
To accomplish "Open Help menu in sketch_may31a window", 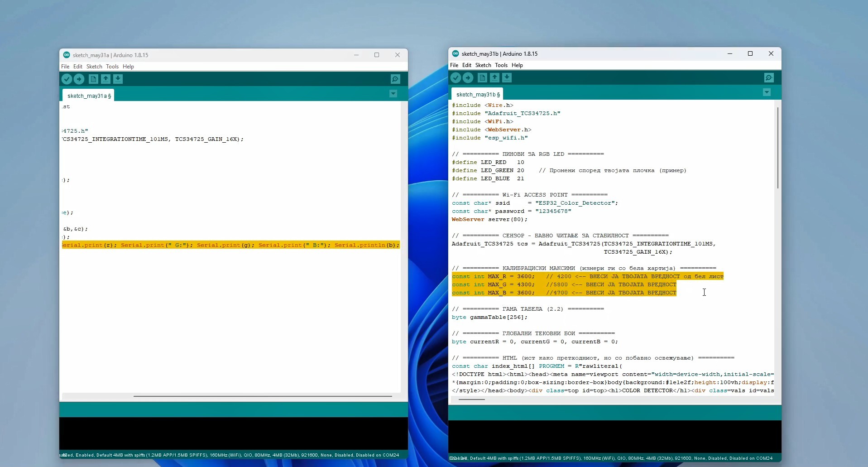I will point(128,67).
